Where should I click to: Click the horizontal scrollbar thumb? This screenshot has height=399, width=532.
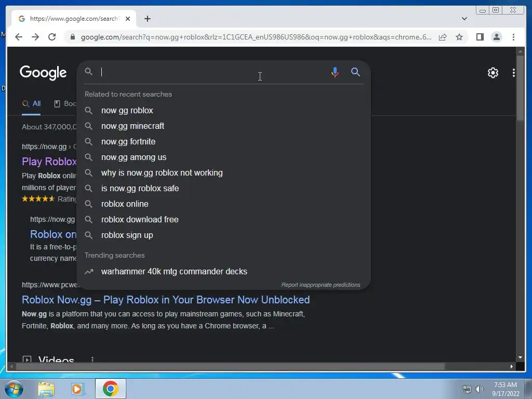pyautogui.click(x=230, y=366)
